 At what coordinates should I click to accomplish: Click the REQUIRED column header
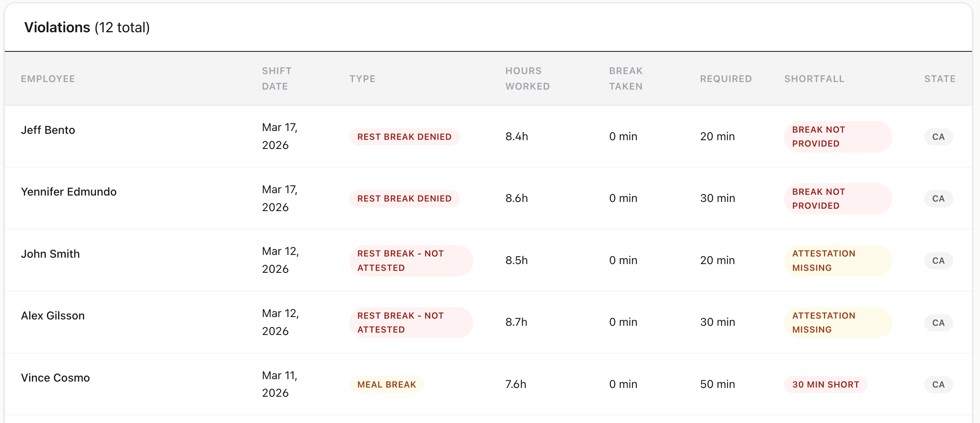[x=725, y=78]
